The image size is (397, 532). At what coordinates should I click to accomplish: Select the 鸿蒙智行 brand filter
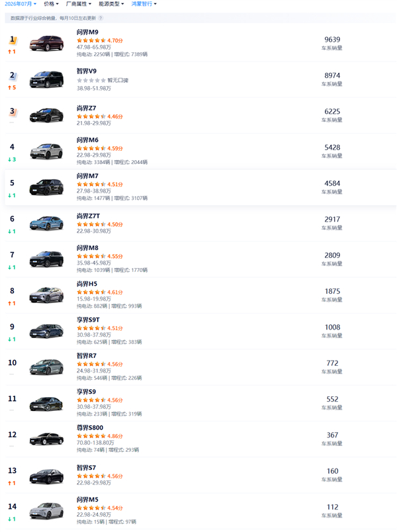click(x=144, y=4)
